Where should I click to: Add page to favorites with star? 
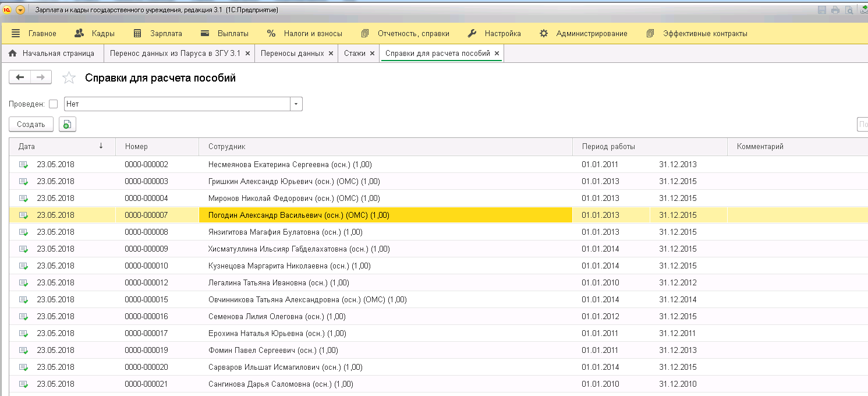(69, 78)
